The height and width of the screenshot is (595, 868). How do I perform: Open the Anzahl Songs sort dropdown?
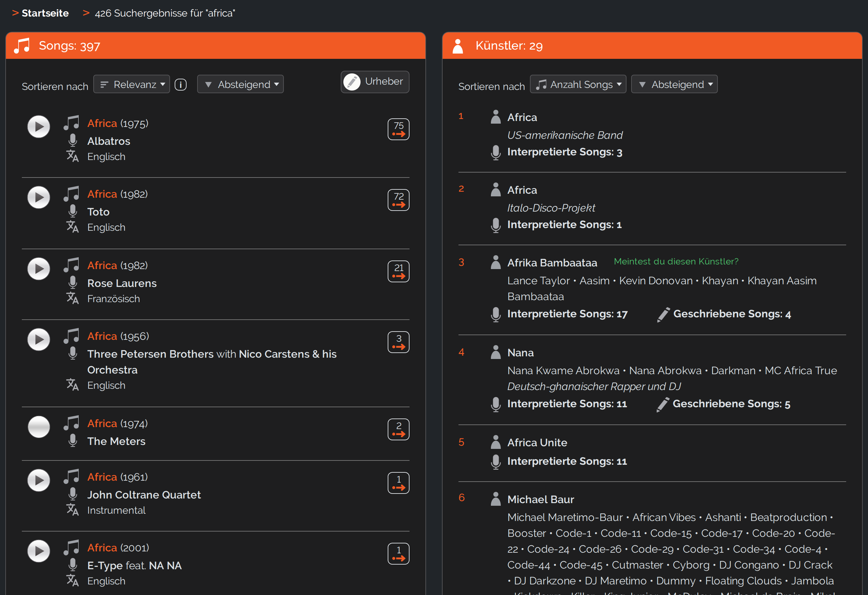578,84
